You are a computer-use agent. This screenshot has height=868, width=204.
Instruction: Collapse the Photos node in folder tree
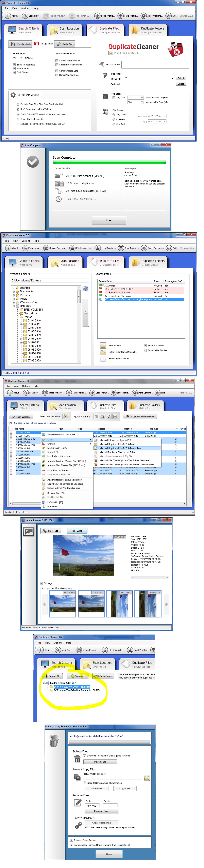(x=18, y=317)
